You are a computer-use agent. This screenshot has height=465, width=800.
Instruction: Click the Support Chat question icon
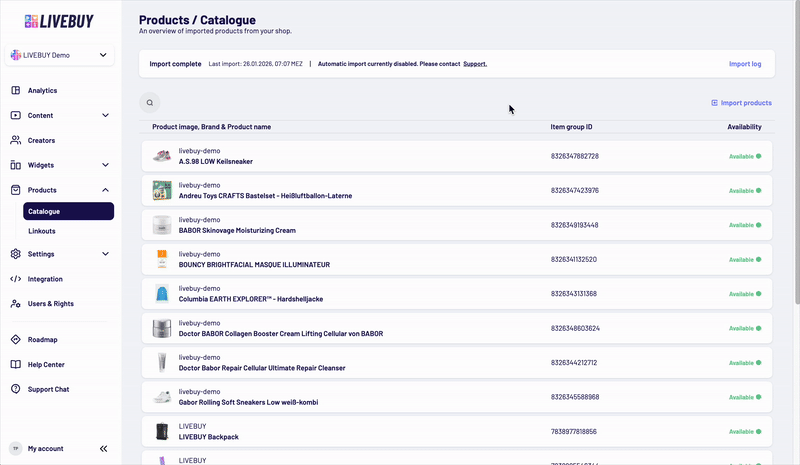[16, 389]
